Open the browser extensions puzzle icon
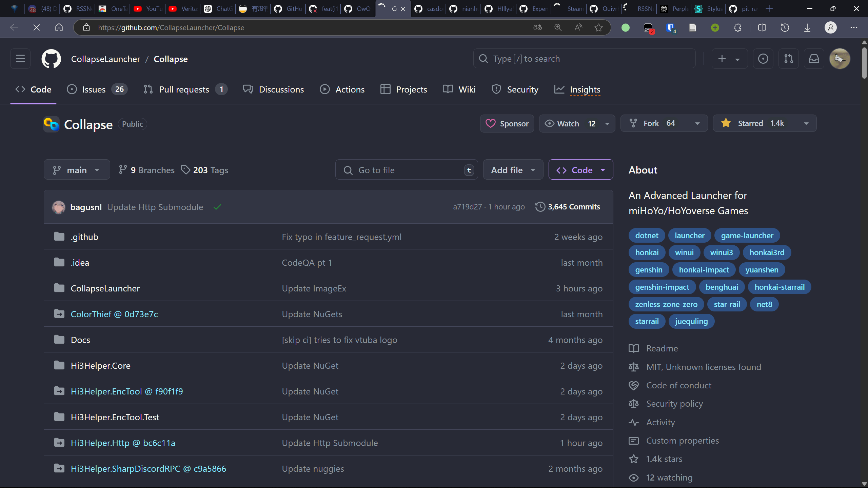868x488 pixels. (x=737, y=27)
